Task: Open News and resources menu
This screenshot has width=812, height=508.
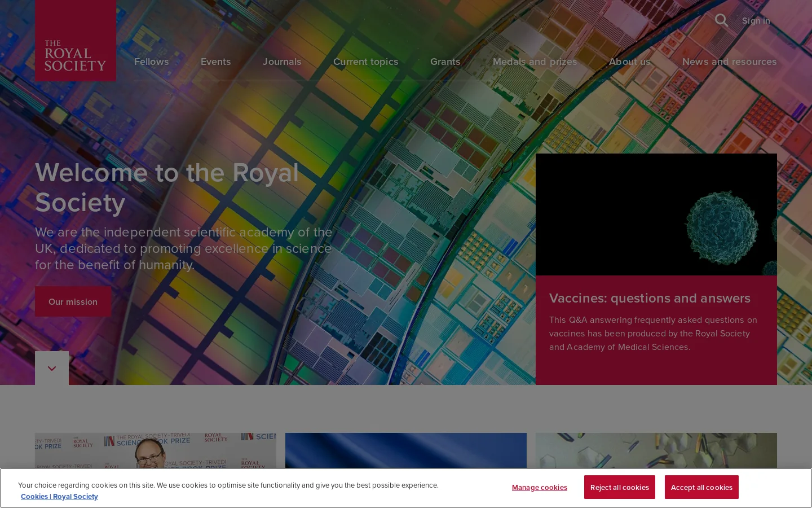Action: pyautogui.click(x=729, y=62)
